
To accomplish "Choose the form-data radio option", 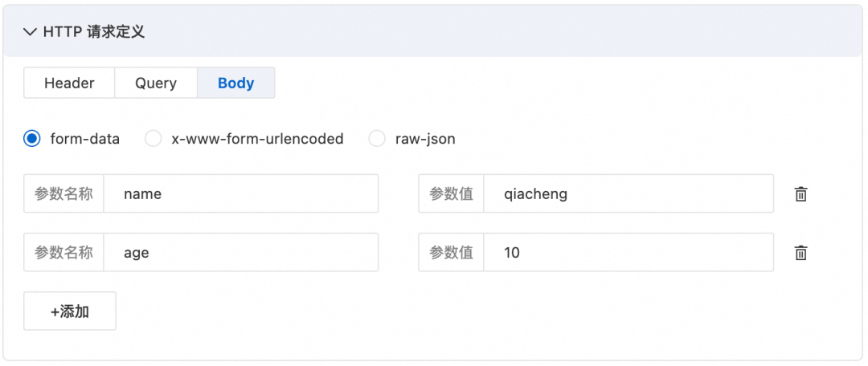I will tap(32, 139).
